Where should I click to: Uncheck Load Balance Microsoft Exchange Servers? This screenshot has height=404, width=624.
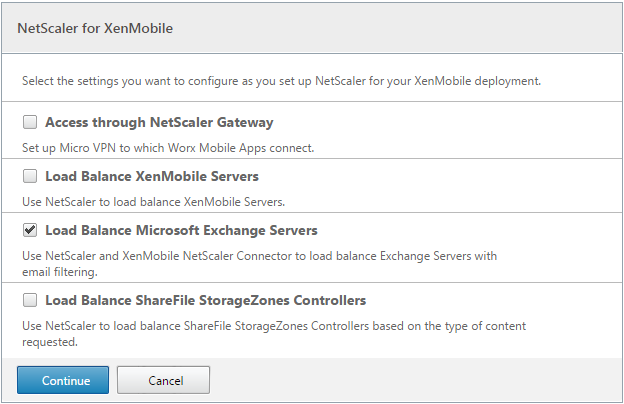pos(30,231)
